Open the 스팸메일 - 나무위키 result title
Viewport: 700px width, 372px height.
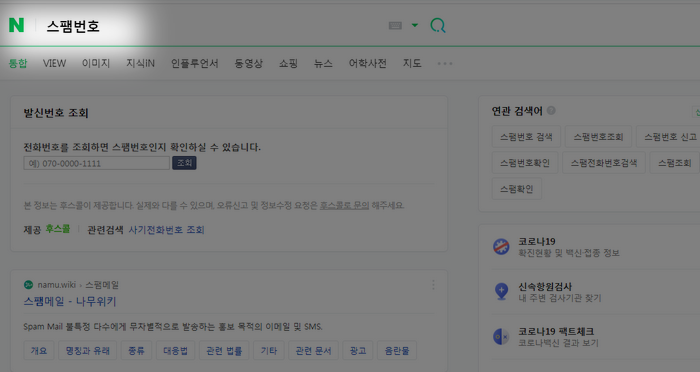70,301
